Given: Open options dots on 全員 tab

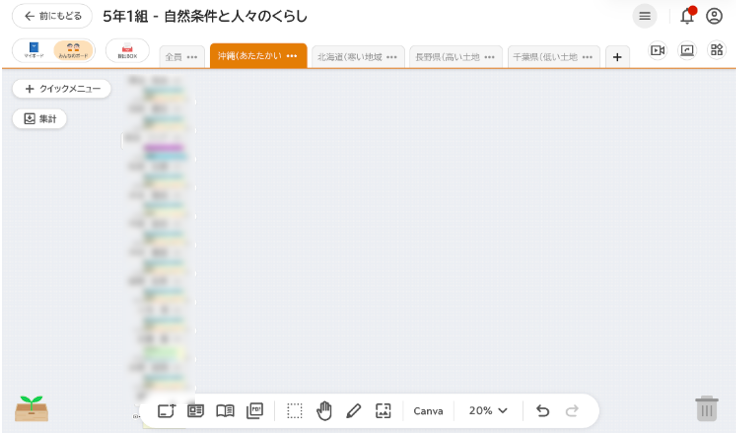Looking at the screenshot, I should coord(192,57).
